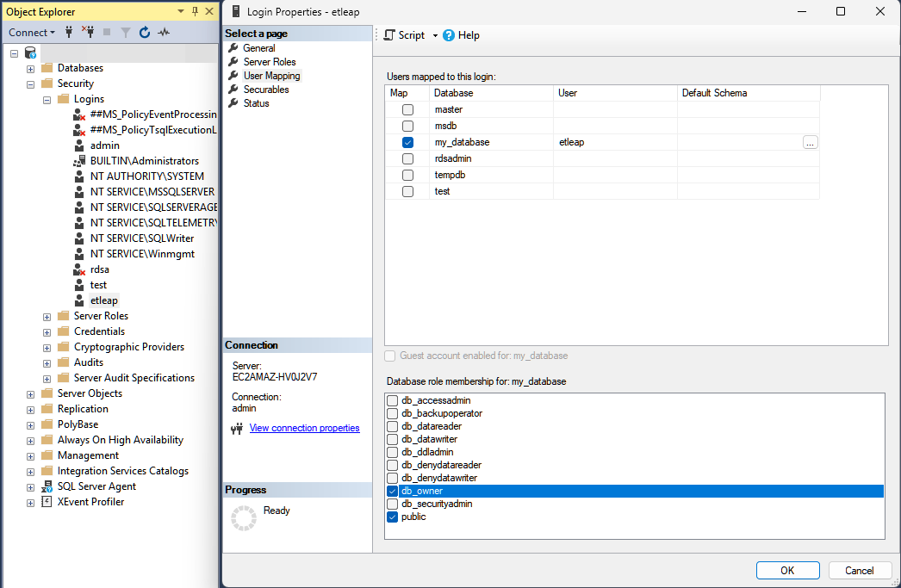Image resolution: width=901 pixels, height=588 pixels.
Task: Uncheck the db_owner role membership
Action: 393,491
